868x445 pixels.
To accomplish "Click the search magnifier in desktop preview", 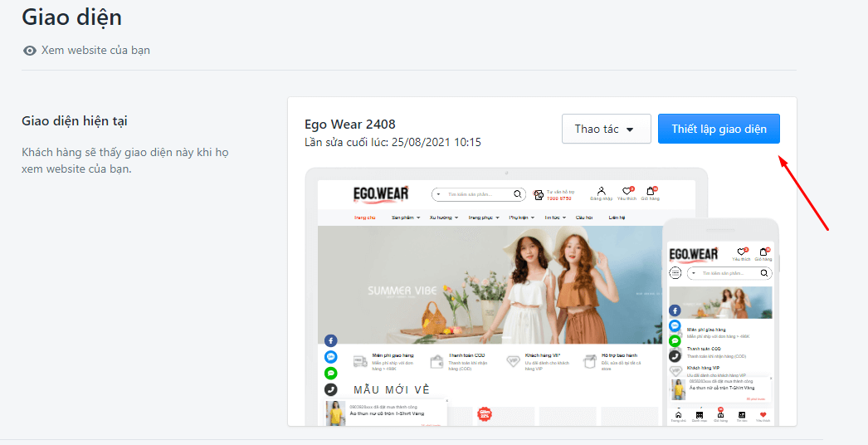I will (x=517, y=194).
